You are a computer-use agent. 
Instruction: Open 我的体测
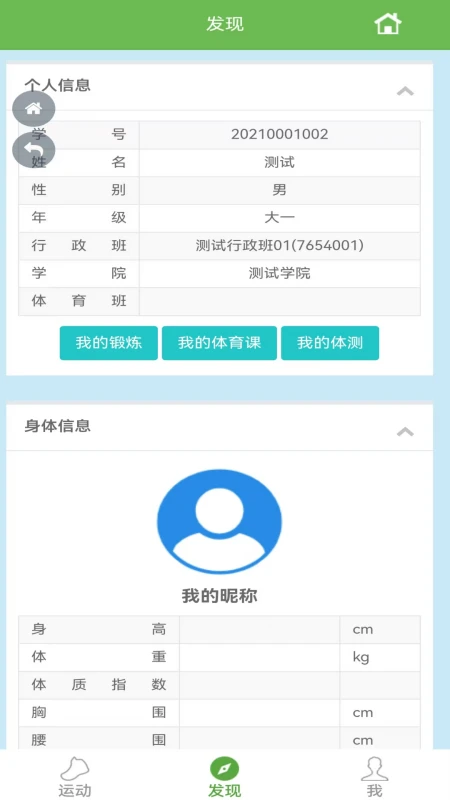(x=330, y=343)
